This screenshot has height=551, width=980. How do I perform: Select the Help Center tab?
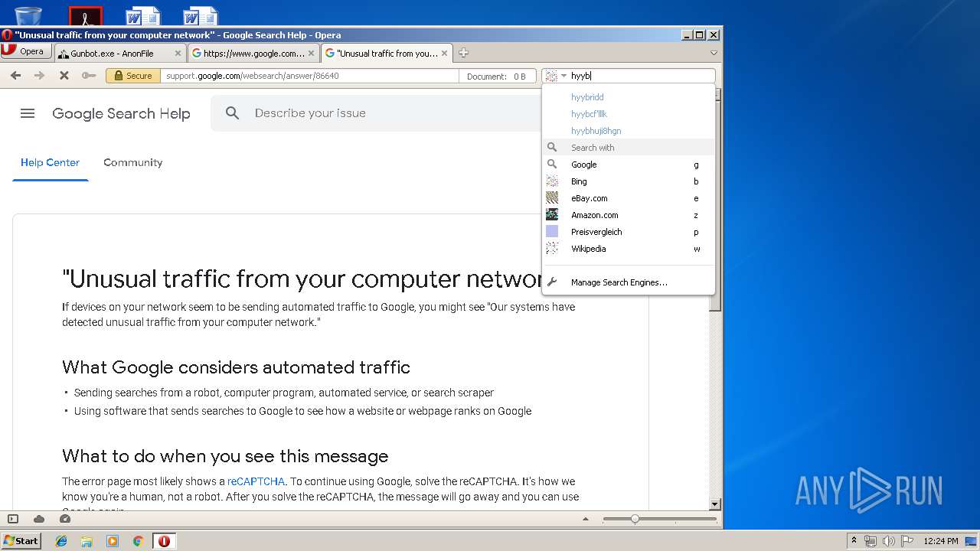pyautogui.click(x=50, y=162)
